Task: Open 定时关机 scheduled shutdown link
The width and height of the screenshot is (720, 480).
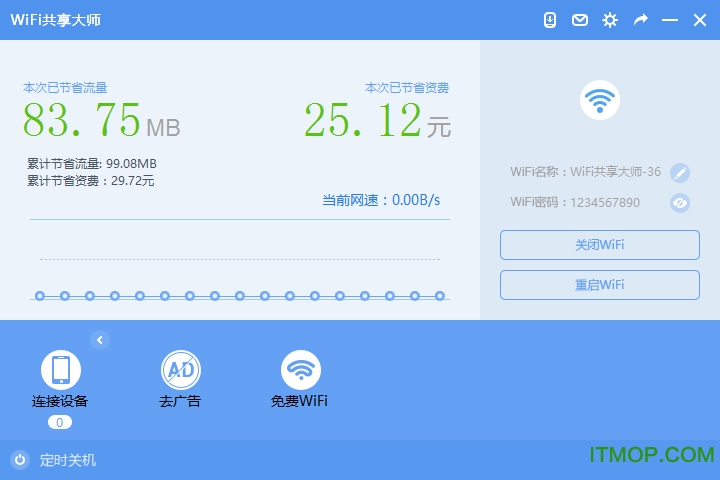Action: coord(68,460)
